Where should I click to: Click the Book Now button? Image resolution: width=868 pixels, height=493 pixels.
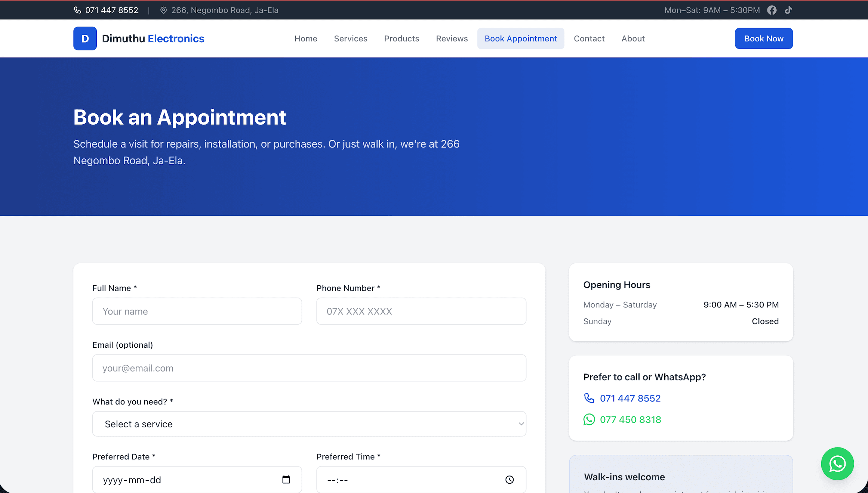(x=764, y=38)
